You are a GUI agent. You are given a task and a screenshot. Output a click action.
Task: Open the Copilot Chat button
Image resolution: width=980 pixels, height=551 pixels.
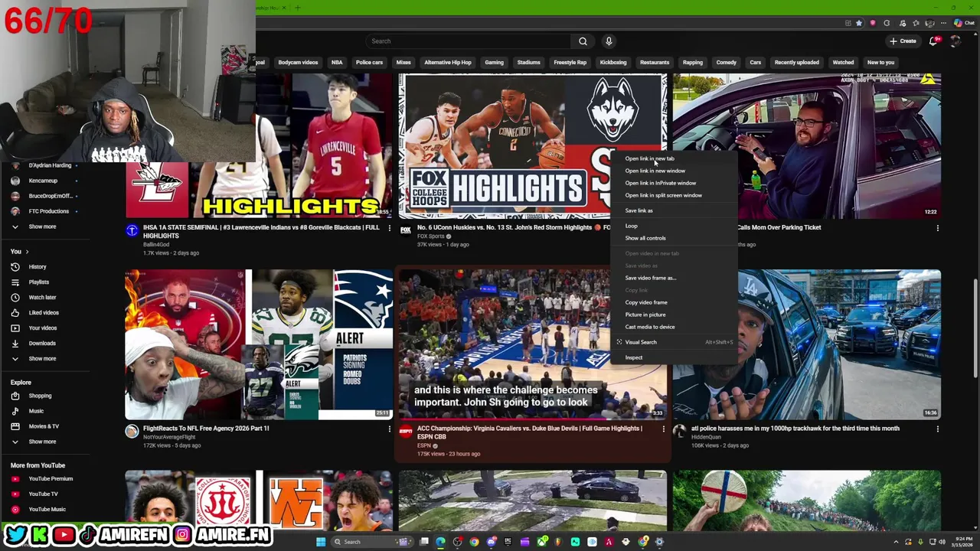coord(965,23)
